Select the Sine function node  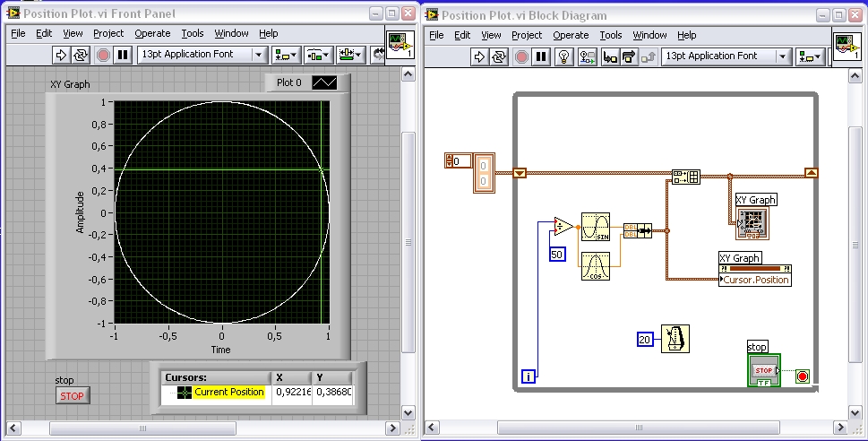point(595,228)
